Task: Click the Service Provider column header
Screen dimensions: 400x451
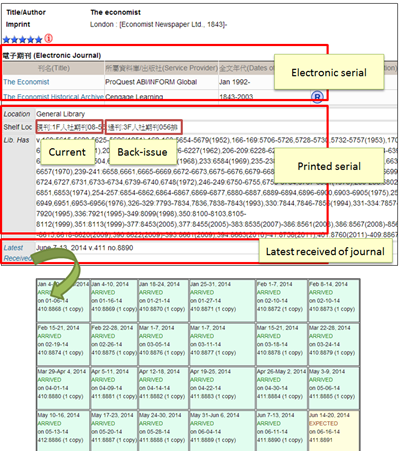Action: pos(161,68)
